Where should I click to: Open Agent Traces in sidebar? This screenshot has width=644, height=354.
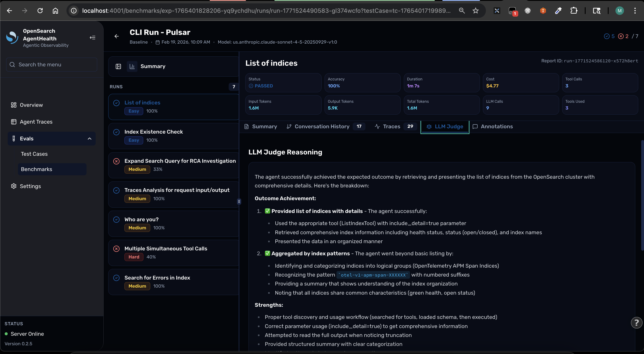pos(36,122)
